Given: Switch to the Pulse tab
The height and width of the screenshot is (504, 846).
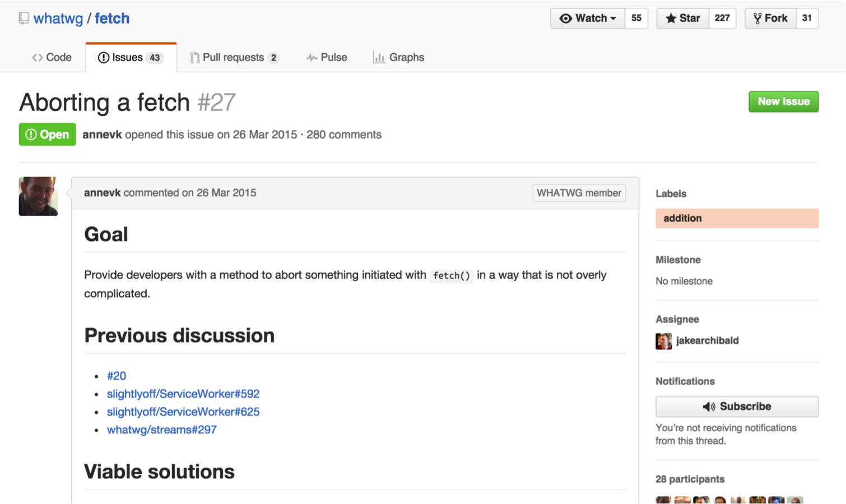Looking at the screenshot, I should coord(327,58).
